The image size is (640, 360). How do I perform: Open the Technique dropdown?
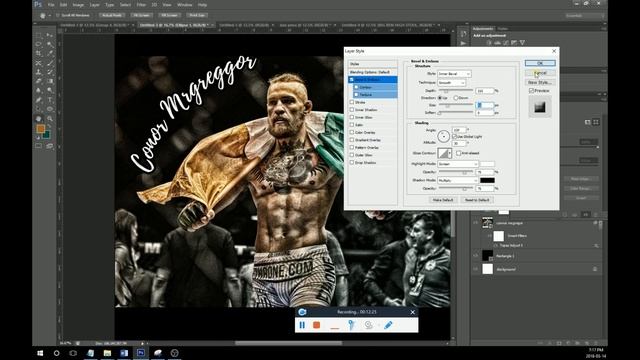pyautogui.click(x=451, y=82)
